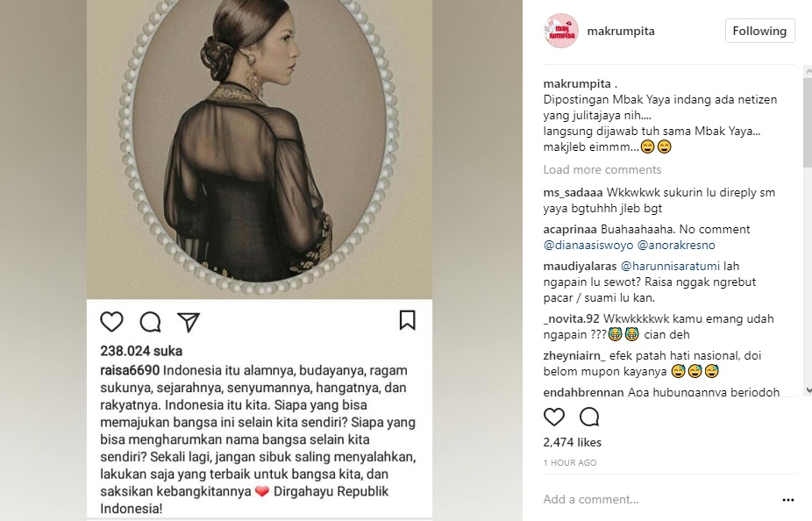812x521 pixels.
Task: Click the comments scrollbar down arrow
Action: tap(808, 391)
